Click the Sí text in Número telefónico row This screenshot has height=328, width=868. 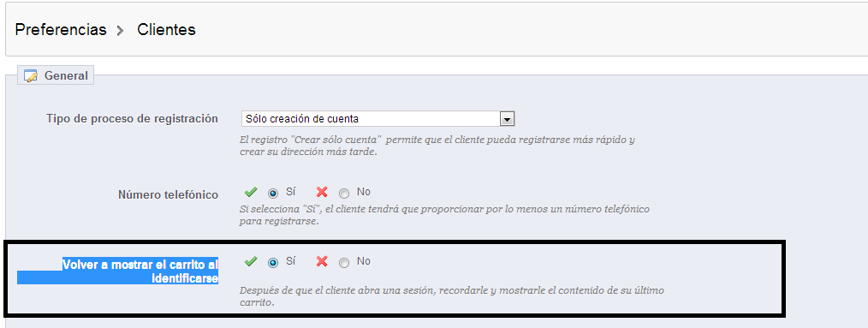[x=291, y=192]
